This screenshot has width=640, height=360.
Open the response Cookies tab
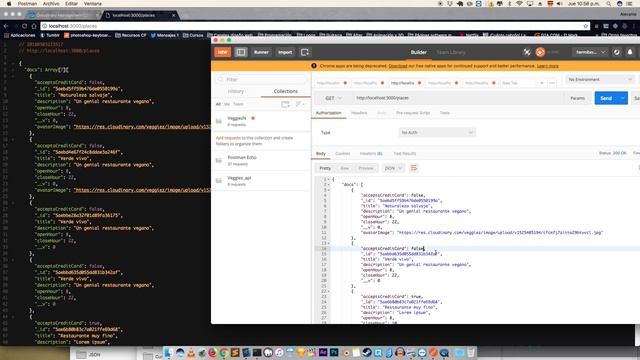(342, 153)
